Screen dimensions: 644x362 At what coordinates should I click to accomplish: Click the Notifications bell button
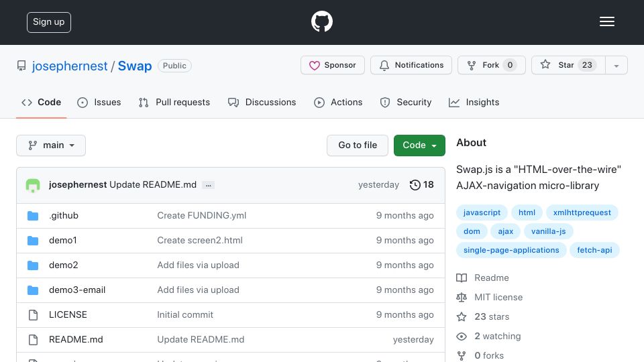pos(411,65)
